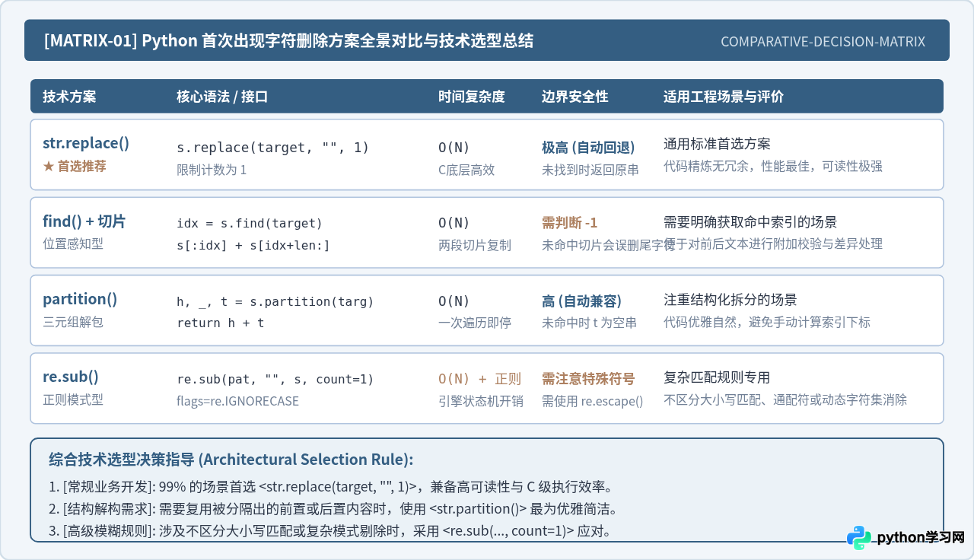The image size is (974, 560).
Task: Click the 时间复杂度 column header
Action: [472, 97]
